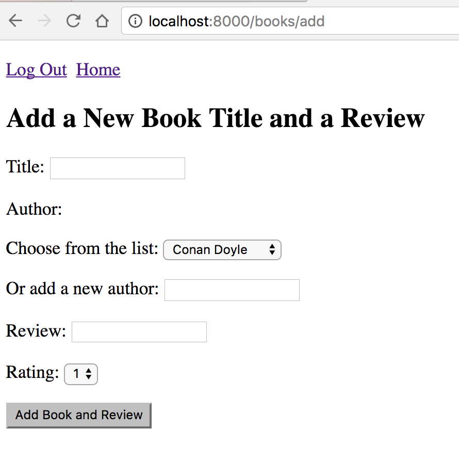Click the browser back arrow
This screenshot has height=476, width=459.
coord(15,21)
